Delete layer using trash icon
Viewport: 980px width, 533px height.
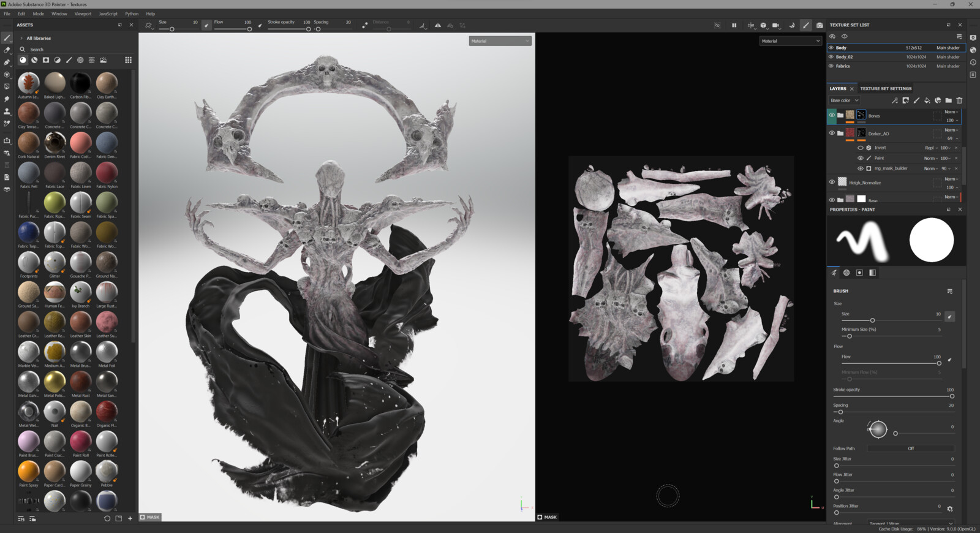pos(959,100)
